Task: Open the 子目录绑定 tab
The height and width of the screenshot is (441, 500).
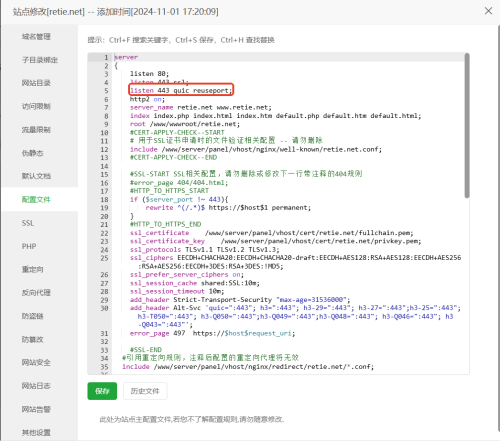Action: [40, 60]
